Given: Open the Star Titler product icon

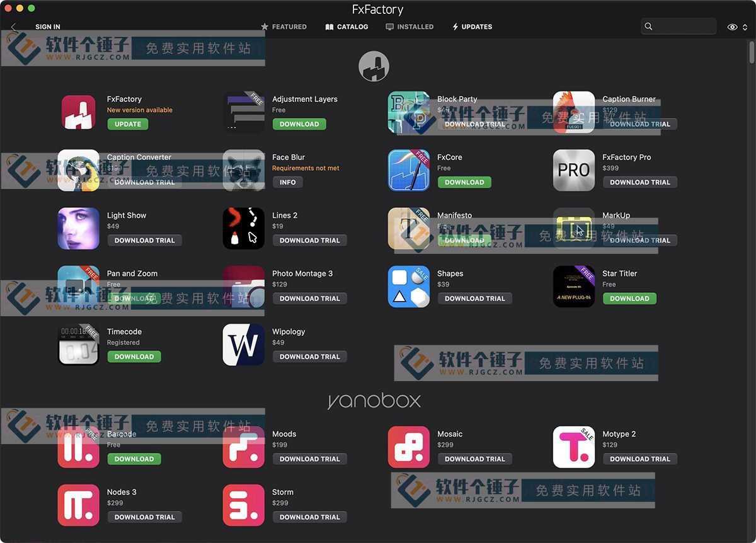Looking at the screenshot, I should pyautogui.click(x=574, y=286).
